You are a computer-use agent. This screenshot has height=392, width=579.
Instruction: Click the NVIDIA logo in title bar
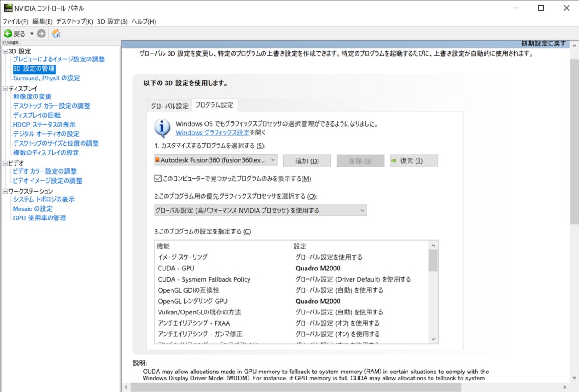(8, 8)
